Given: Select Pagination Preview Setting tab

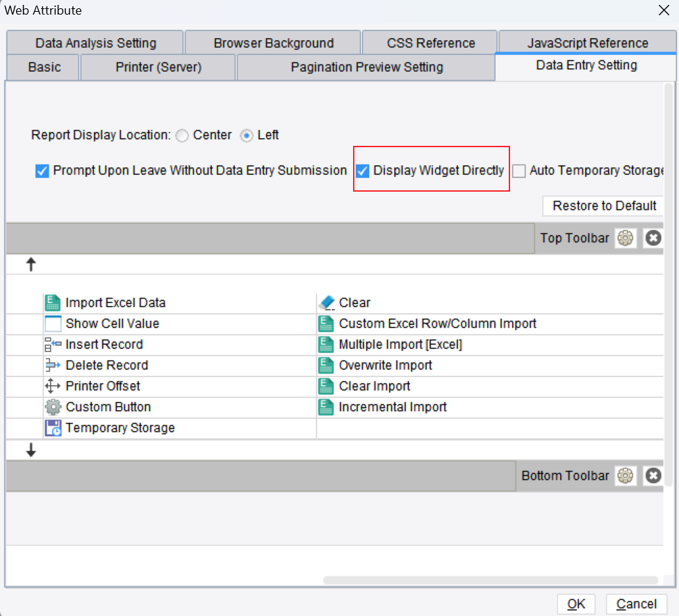Looking at the screenshot, I should click(366, 67).
